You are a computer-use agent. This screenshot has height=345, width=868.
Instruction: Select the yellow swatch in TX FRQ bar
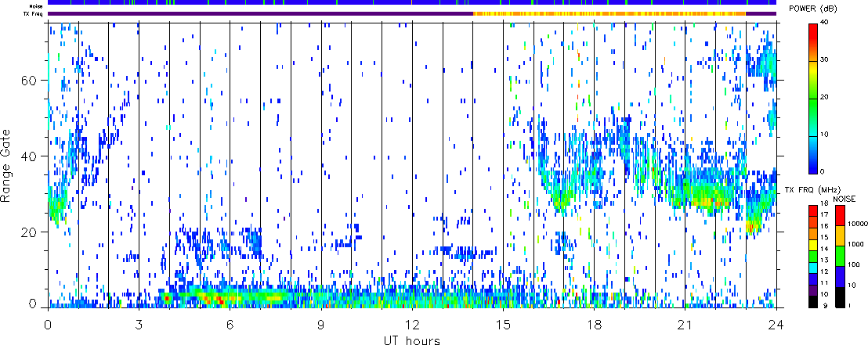[x=813, y=245]
